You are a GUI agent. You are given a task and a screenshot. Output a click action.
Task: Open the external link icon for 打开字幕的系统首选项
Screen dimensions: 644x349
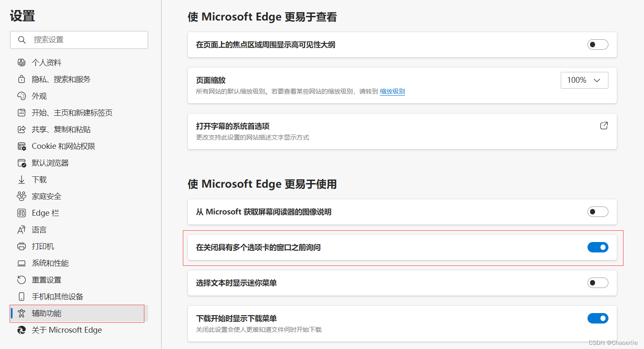604,125
